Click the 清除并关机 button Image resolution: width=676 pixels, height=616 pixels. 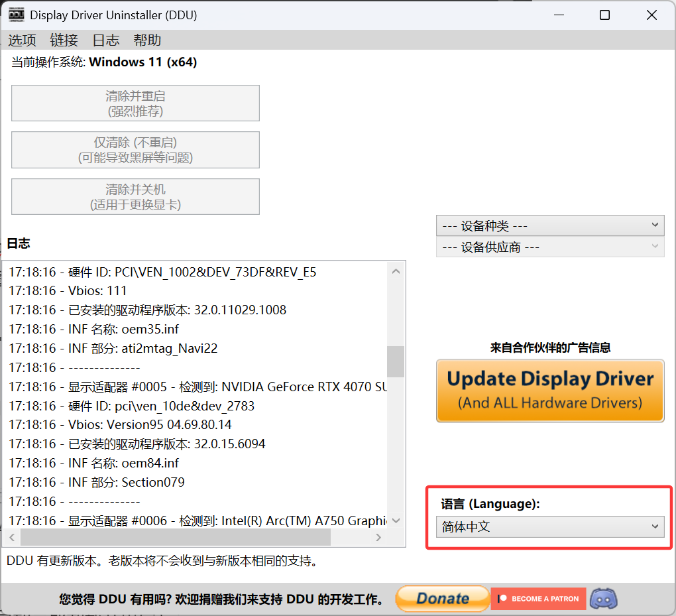pos(135,197)
